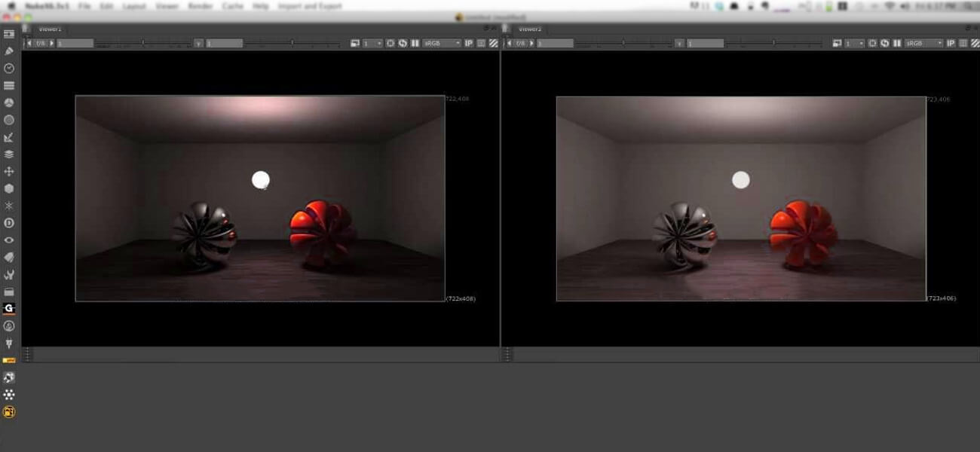Click the Viewer1 gamma slider
The image size is (980, 452).
tap(292, 44)
